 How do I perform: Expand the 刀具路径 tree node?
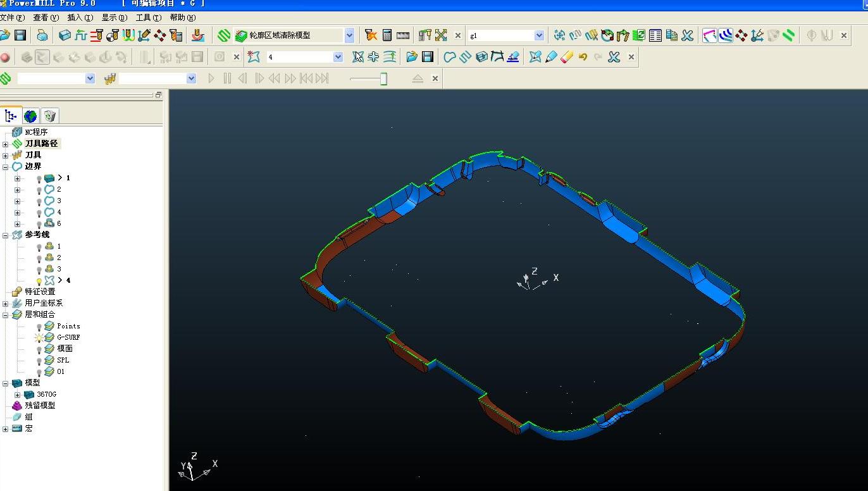coord(6,144)
